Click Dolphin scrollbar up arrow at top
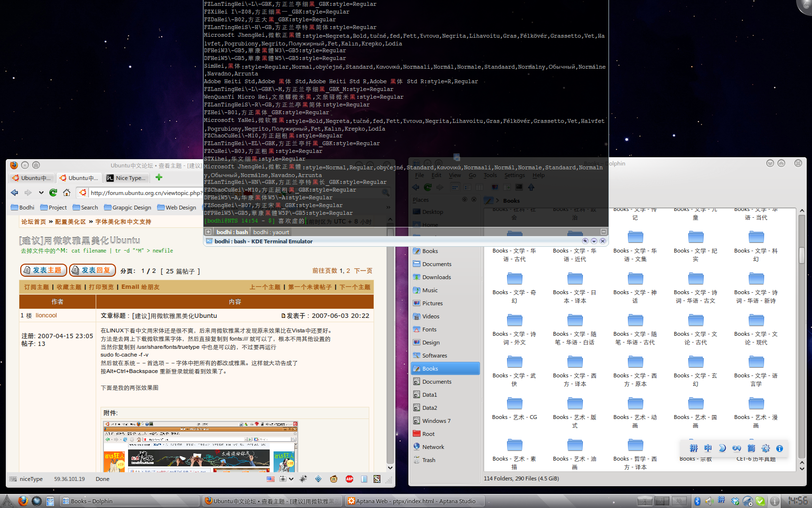812x508 pixels. pos(802,211)
